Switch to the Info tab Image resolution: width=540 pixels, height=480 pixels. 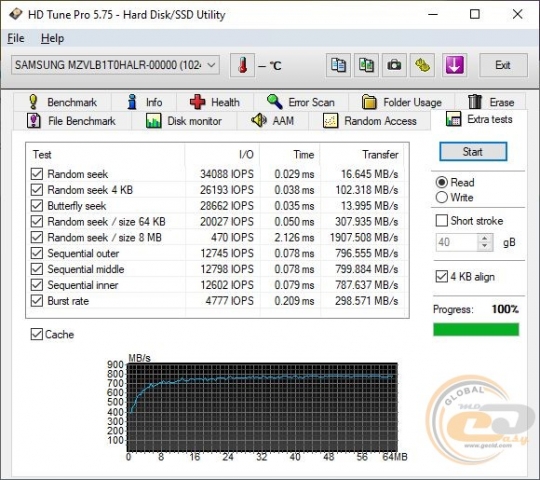click(145, 102)
